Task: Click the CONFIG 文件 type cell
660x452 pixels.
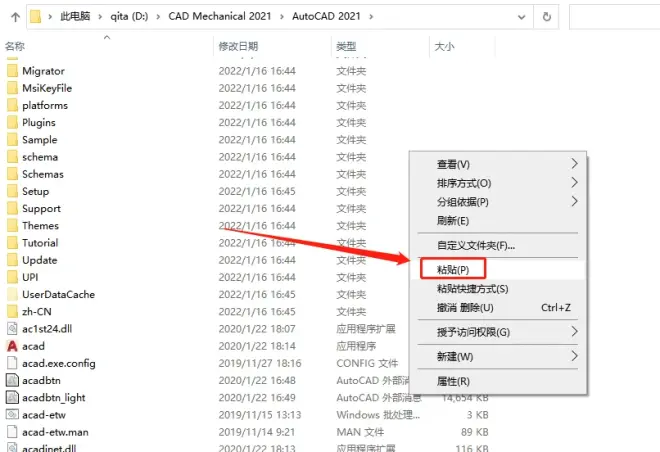Action: click(x=367, y=363)
